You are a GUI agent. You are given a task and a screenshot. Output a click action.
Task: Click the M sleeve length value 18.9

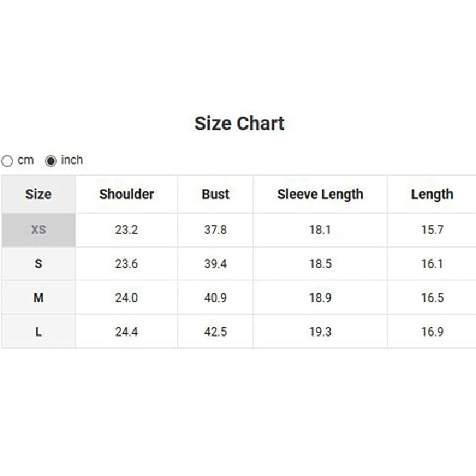click(x=320, y=298)
